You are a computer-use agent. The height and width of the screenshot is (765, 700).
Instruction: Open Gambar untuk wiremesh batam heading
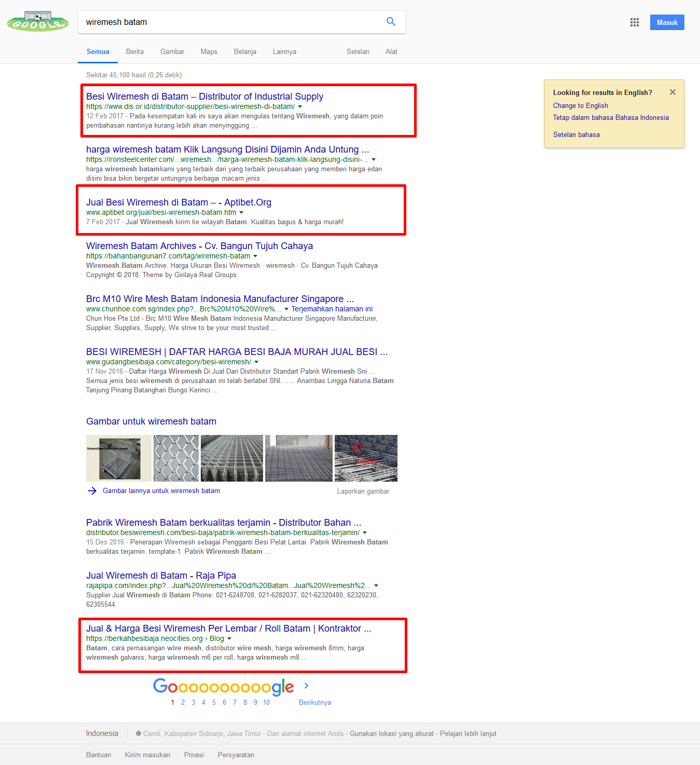[x=151, y=421]
